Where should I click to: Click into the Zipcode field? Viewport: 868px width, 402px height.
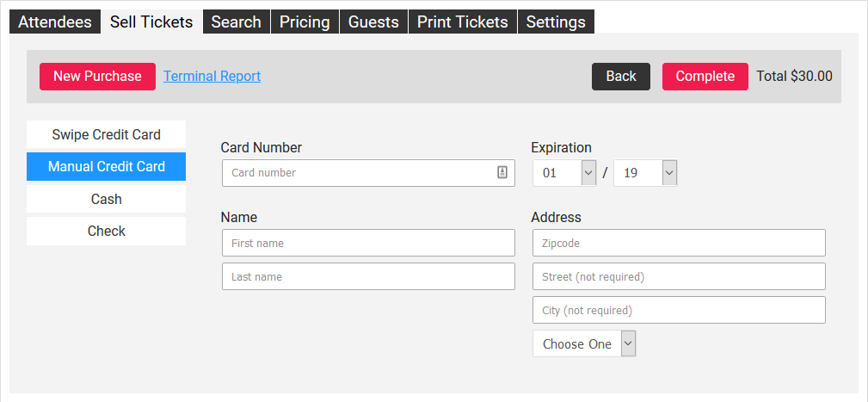(679, 244)
